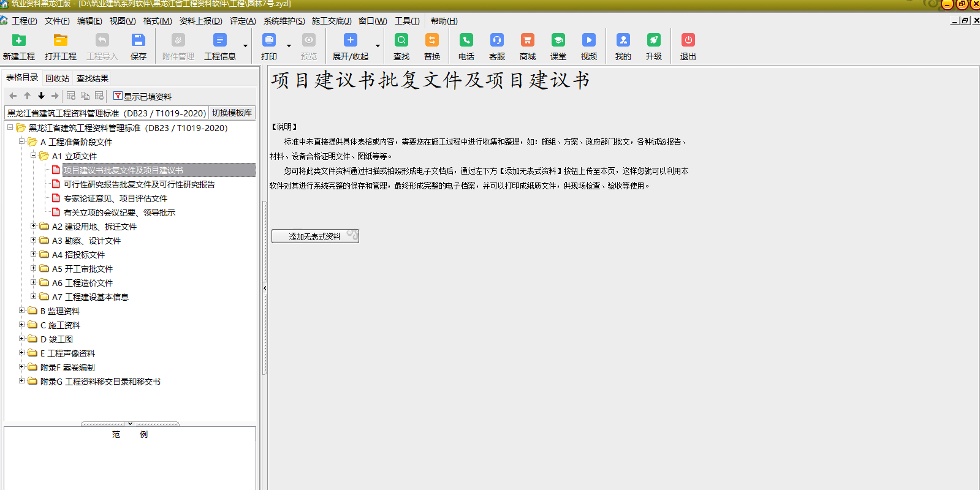Collapse the A1 立项文件 folder
This screenshot has height=490, width=980.
click(x=34, y=156)
